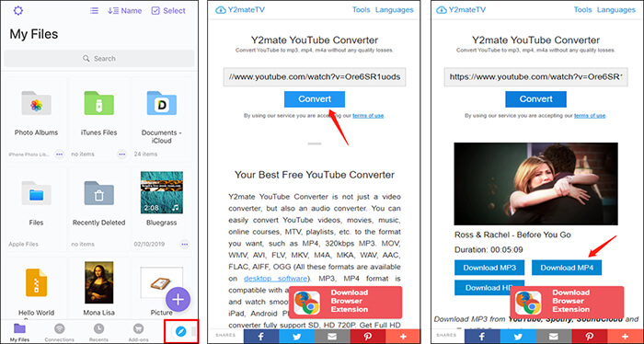Click Download Browser Extension banner, middle screen
The width and height of the screenshot is (644, 344).
345,302
